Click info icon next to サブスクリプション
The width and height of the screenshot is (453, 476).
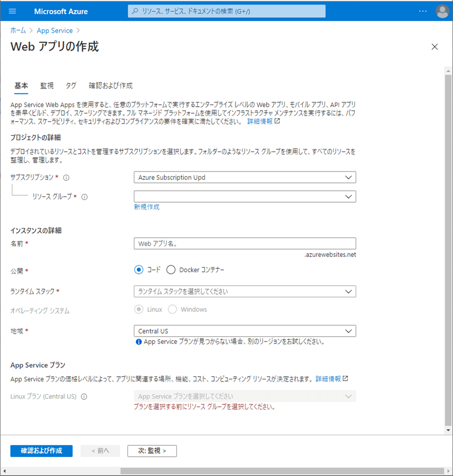[x=66, y=177]
